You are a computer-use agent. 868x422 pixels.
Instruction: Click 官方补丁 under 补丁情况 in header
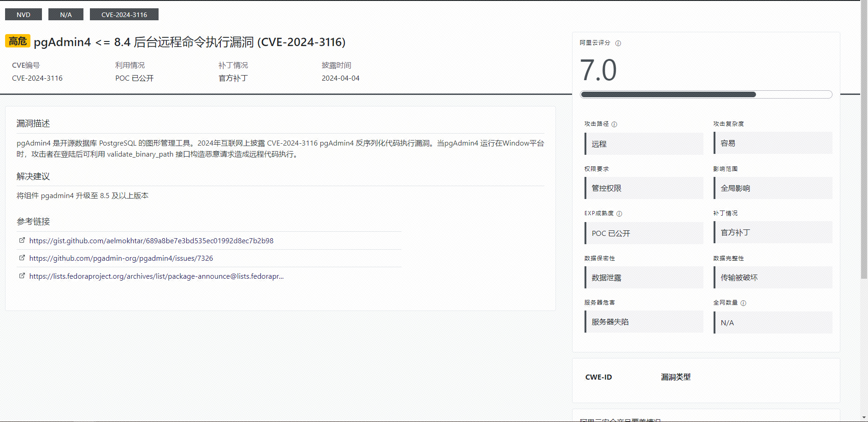coord(233,78)
